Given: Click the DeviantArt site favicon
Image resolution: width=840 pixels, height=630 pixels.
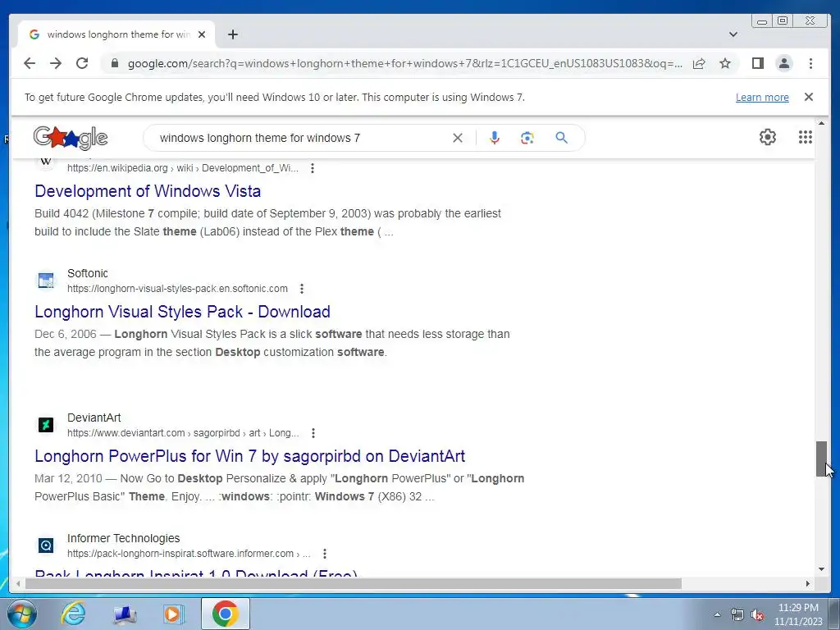Looking at the screenshot, I should point(46,425).
